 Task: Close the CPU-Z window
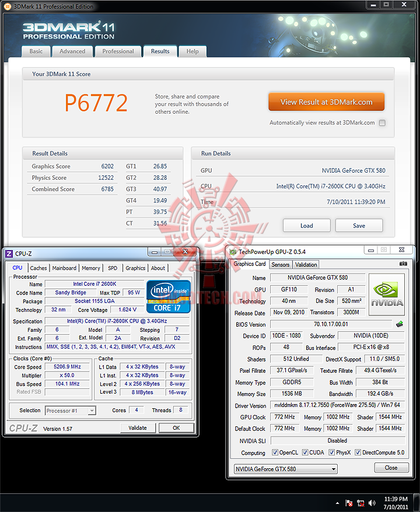click(x=185, y=251)
